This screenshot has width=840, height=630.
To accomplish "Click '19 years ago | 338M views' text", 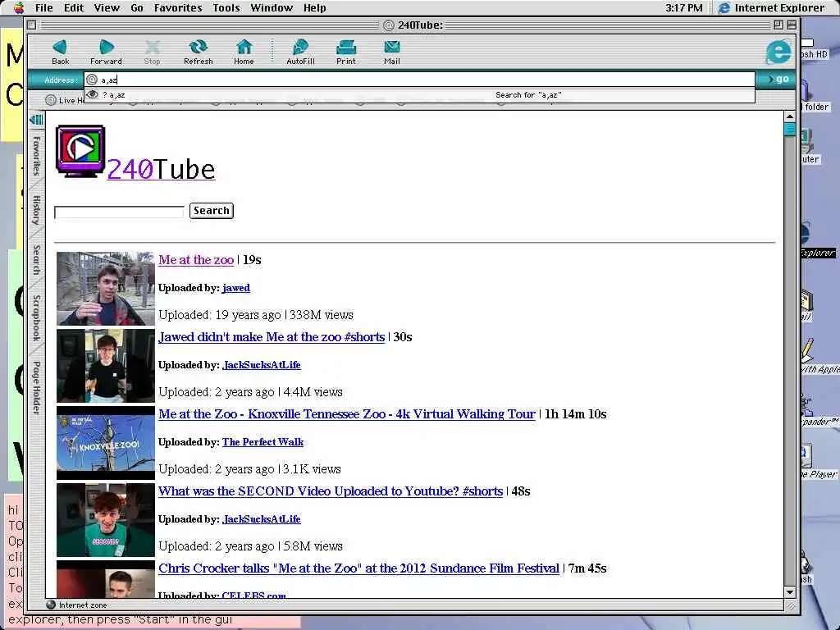I will 284,315.
